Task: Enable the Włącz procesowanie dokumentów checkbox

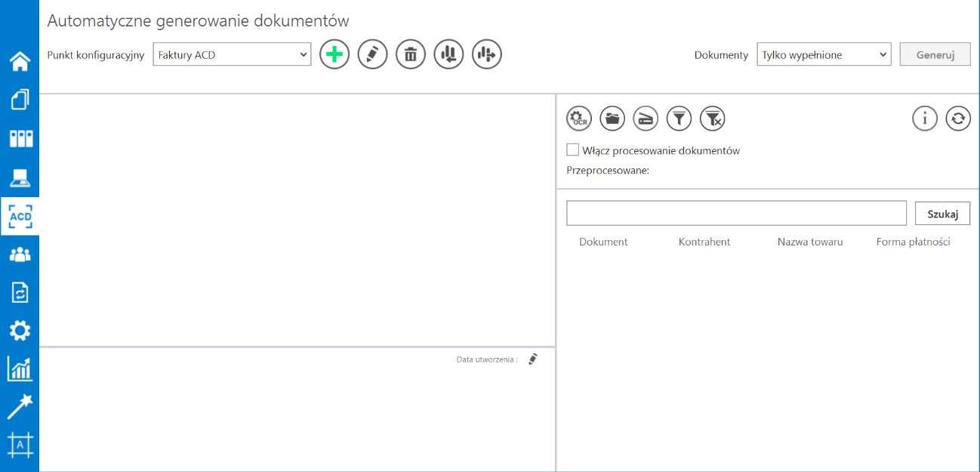Action: [x=573, y=150]
